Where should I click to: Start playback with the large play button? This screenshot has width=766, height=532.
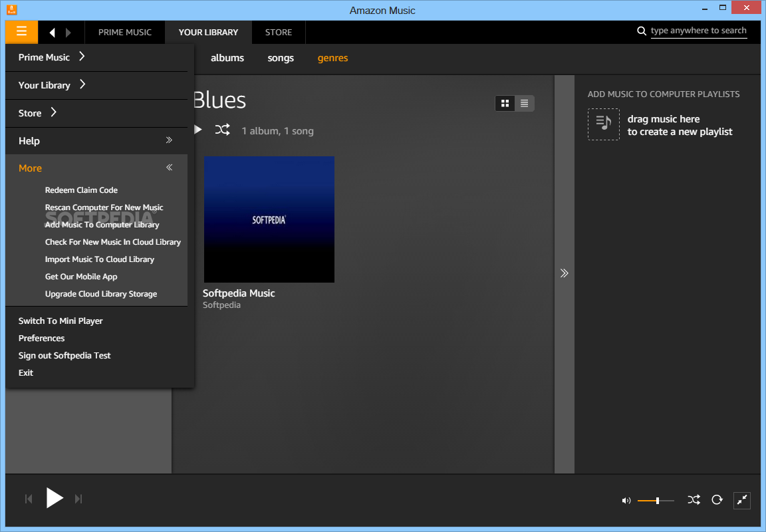tap(55, 498)
